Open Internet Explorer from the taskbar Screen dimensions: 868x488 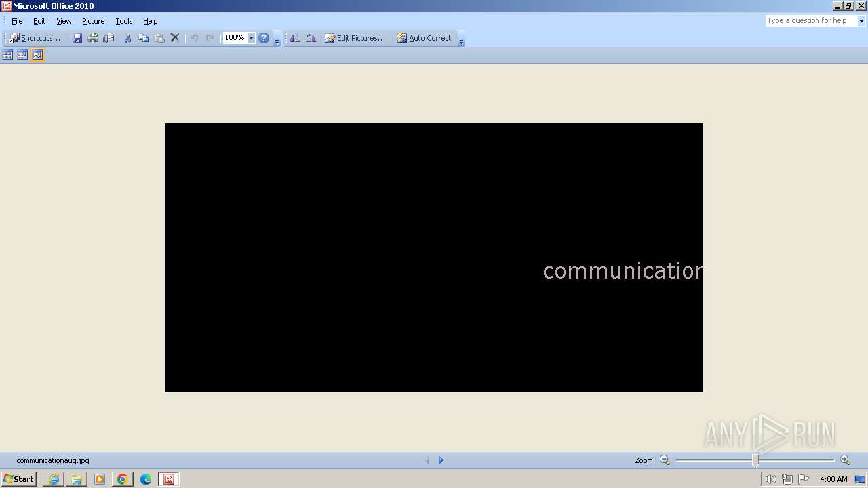pos(54,479)
